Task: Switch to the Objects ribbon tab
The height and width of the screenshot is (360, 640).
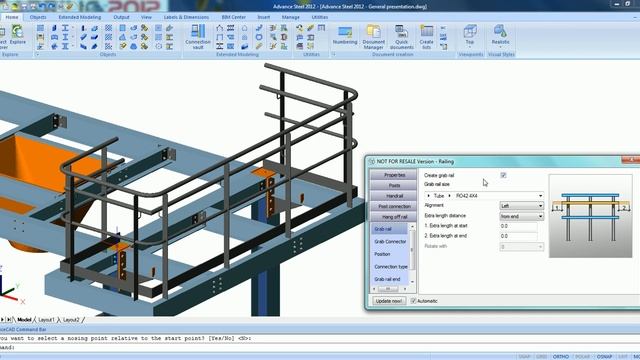Action: point(38,17)
